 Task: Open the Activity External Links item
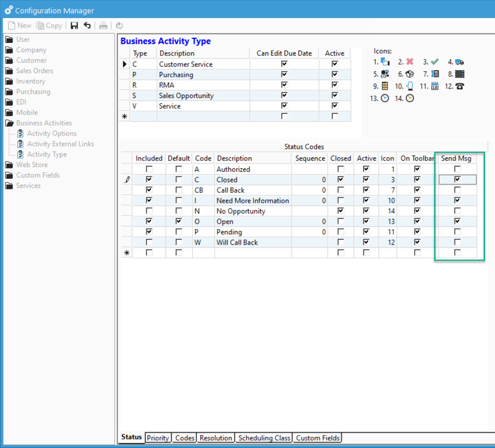(60, 144)
